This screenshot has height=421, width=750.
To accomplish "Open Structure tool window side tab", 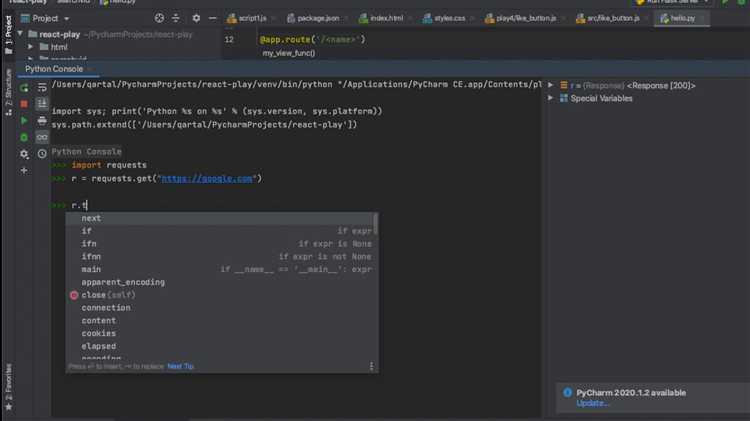I will click(8, 92).
